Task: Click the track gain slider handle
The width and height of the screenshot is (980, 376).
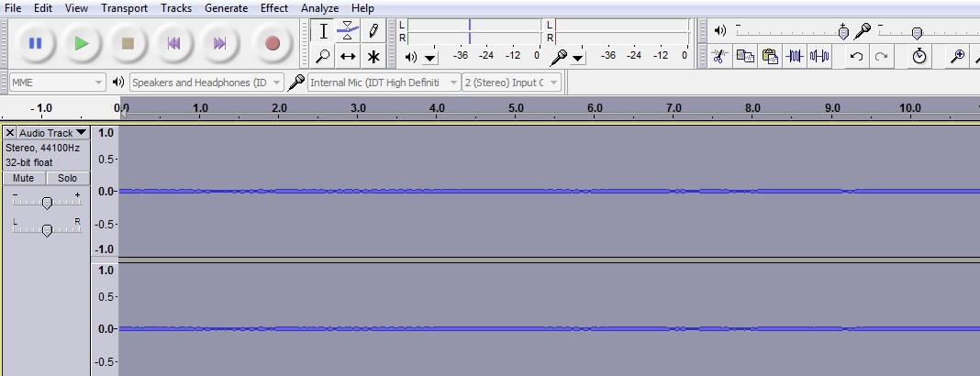Action: coord(47,203)
